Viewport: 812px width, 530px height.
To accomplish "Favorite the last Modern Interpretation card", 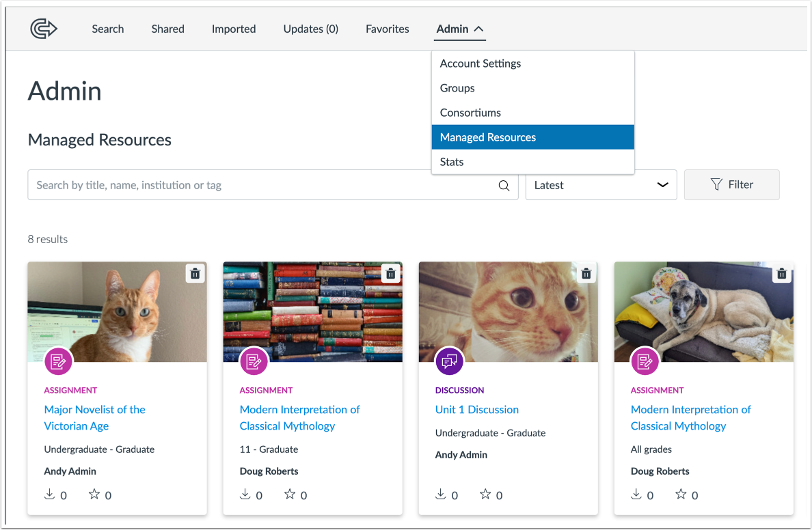I will (x=681, y=494).
